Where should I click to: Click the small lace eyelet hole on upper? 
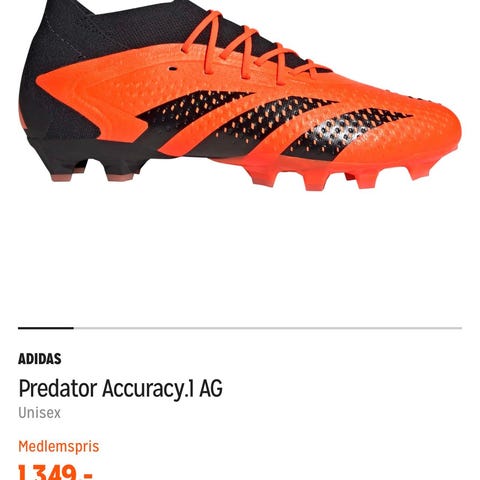click(173, 69)
